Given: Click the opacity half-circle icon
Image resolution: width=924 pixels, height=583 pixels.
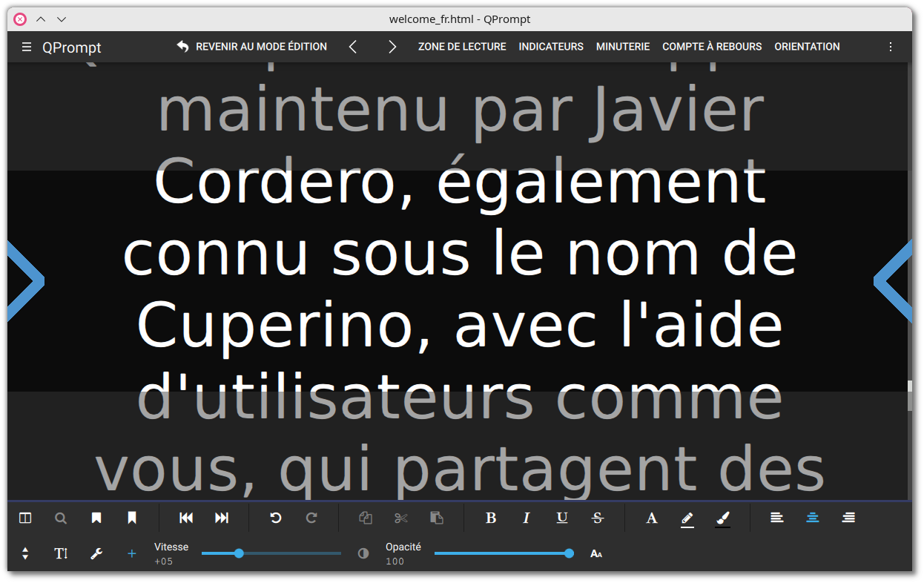Looking at the screenshot, I should click(x=363, y=553).
